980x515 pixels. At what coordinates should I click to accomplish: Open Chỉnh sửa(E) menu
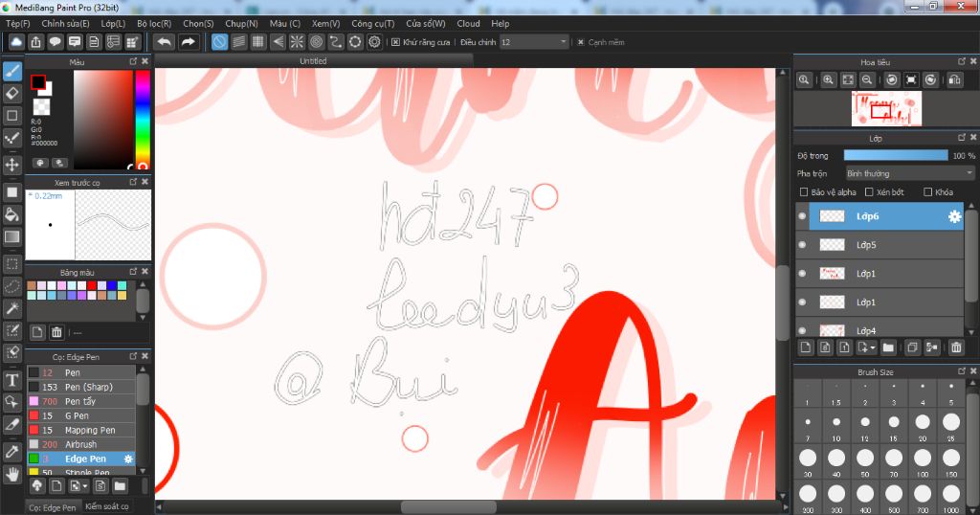pyautogui.click(x=66, y=23)
